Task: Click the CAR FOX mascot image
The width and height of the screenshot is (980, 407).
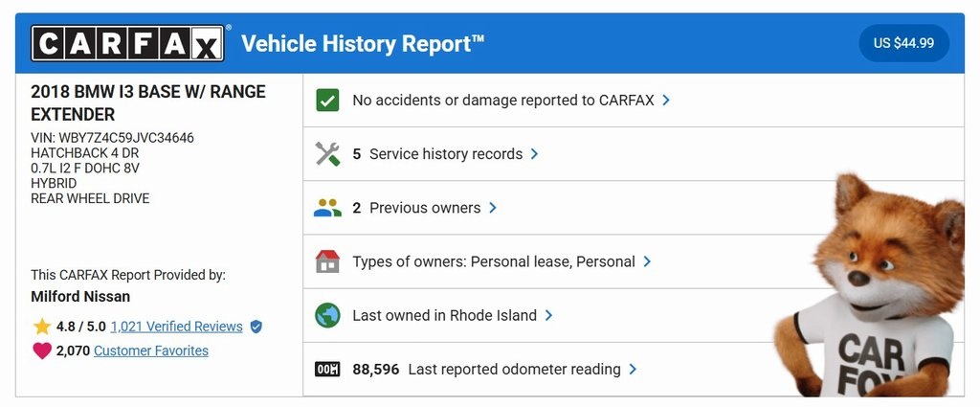Action: point(873,287)
